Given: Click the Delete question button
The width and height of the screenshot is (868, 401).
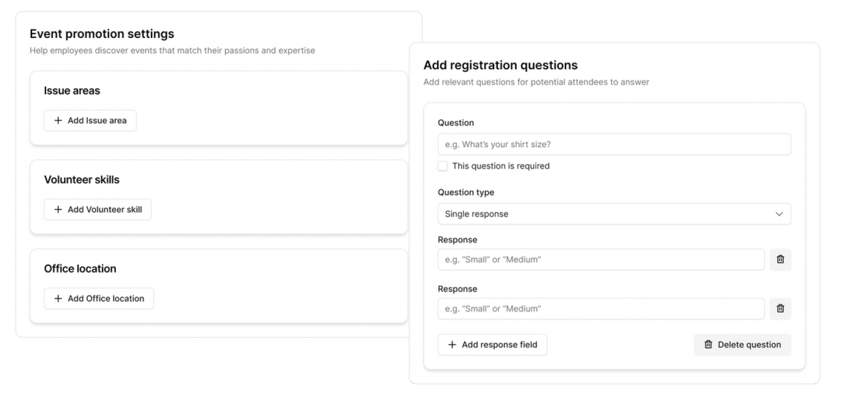Looking at the screenshot, I should [x=743, y=345].
